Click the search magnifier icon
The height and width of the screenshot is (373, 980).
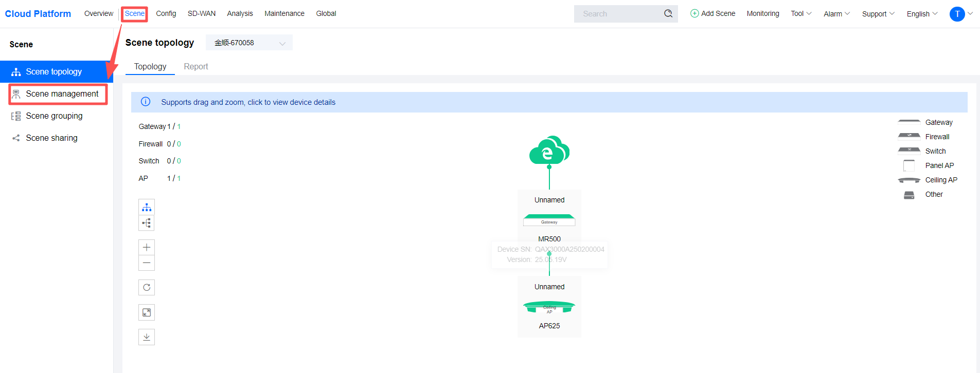[668, 14]
